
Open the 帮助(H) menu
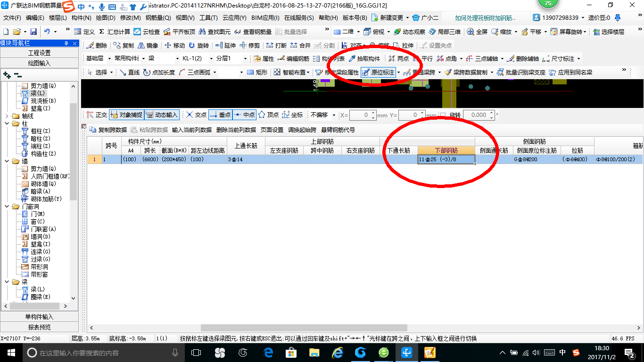[x=328, y=18]
